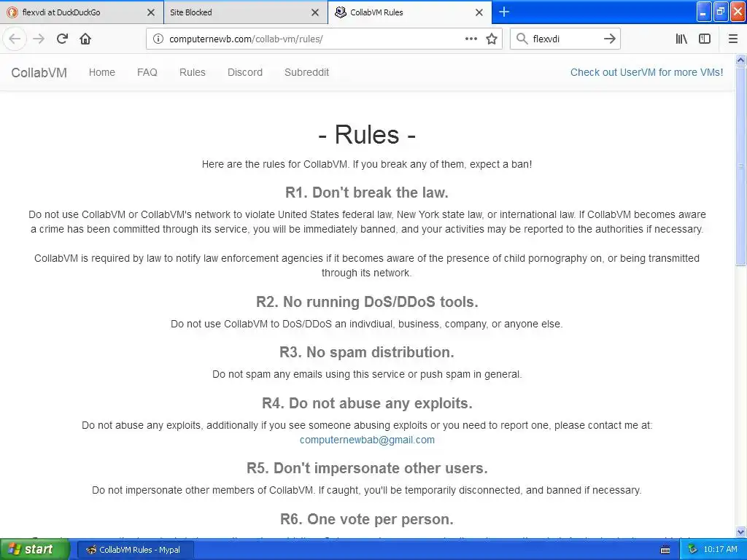Open the Rules nav link

pos(193,72)
